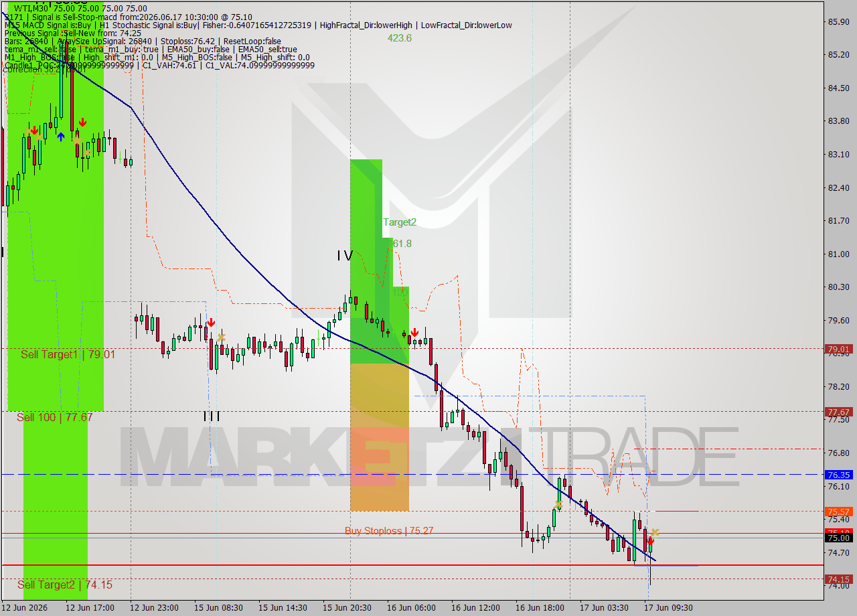This screenshot has width=857, height=616.
Task: Click the blue 76.35 price tag on the axis
Action: click(839, 475)
